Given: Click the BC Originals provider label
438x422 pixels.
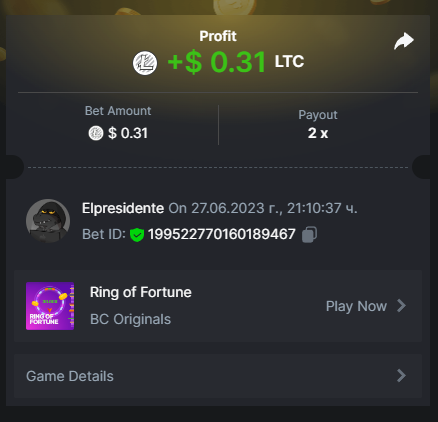Looking at the screenshot, I should coord(130,319).
